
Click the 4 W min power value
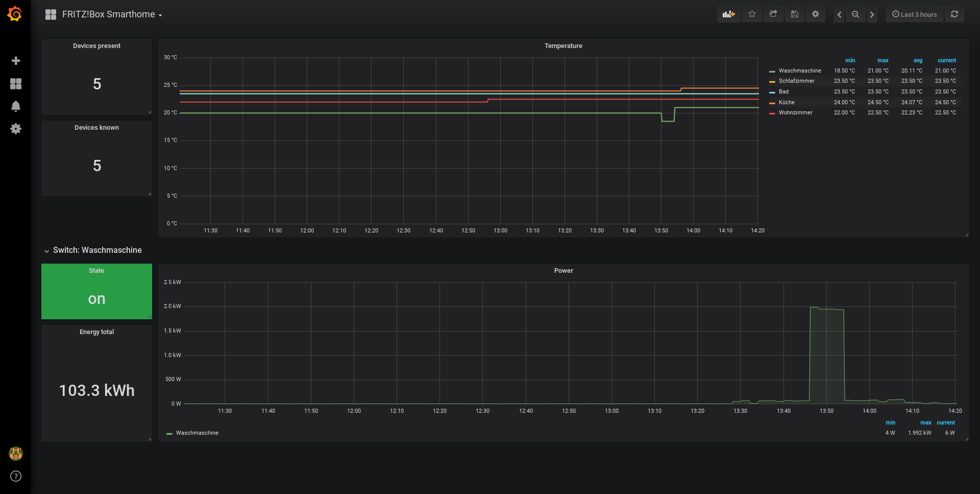click(x=890, y=433)
